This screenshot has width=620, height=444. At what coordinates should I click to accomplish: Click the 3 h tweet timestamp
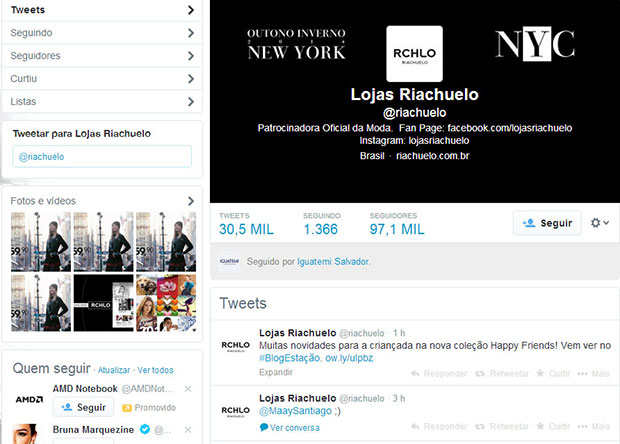(399, 399)
